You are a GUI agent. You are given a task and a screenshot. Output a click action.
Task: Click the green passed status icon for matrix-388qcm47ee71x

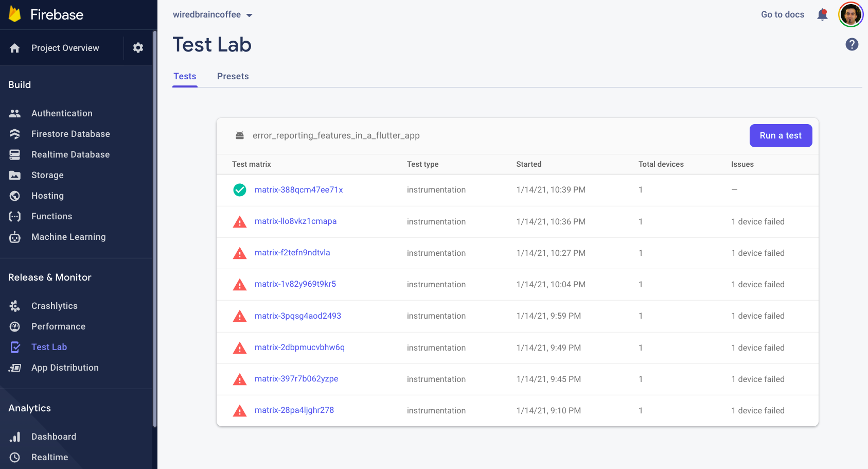click(240, 190)
